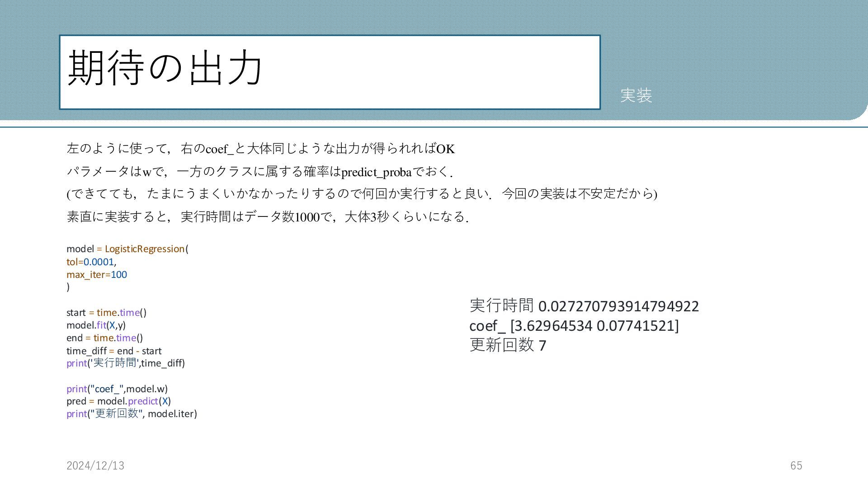The width and height of the screenshot is (868, 488).
Task: Click the closing parenthesis line of the model call
Action: [x=68, y=287]
